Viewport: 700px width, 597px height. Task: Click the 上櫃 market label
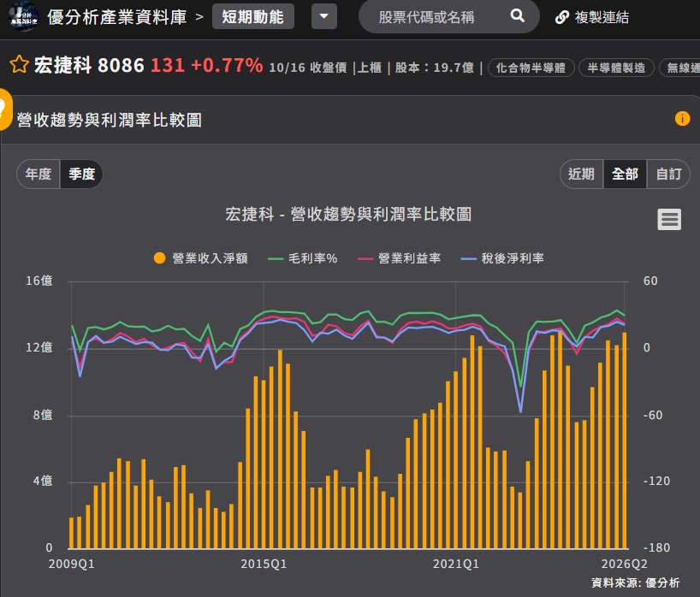[x=370, y=68]
